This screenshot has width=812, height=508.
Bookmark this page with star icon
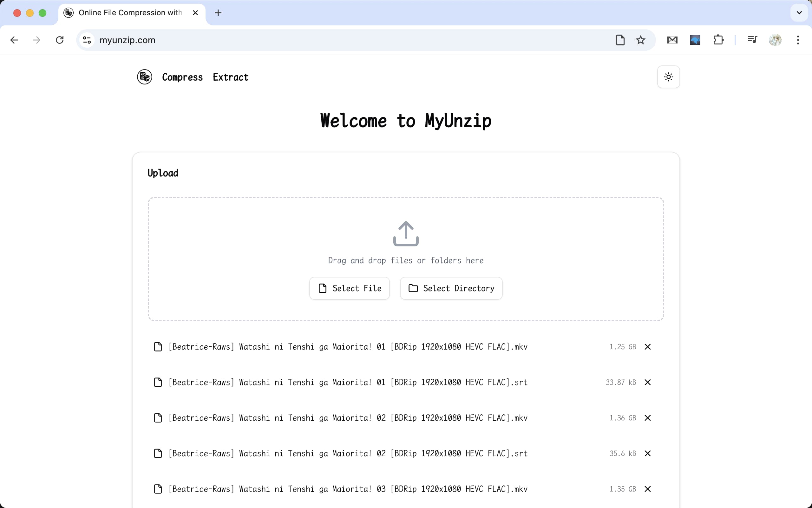(640, 40)
